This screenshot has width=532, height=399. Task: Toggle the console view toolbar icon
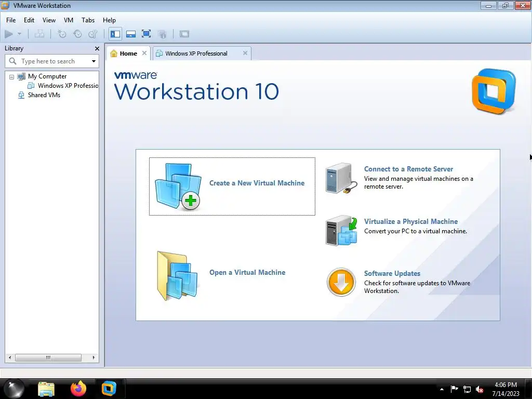(184, 34)
